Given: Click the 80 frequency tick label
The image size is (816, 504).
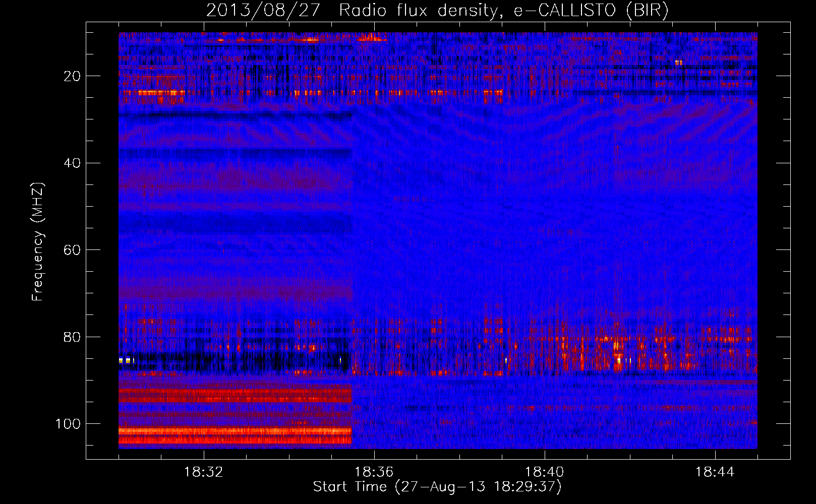Looking at the screenshot, I should coord(73,337).
